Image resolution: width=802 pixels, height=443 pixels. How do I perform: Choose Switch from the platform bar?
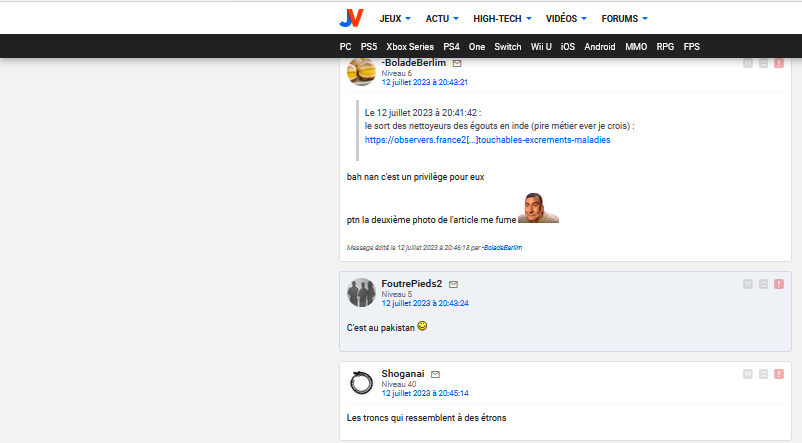coord(508,46)
